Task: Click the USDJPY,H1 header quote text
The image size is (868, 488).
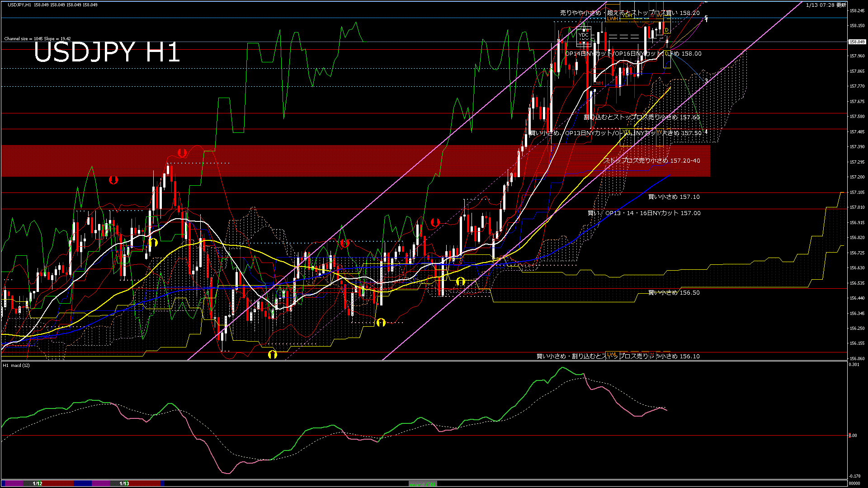Action: [52, 5]
